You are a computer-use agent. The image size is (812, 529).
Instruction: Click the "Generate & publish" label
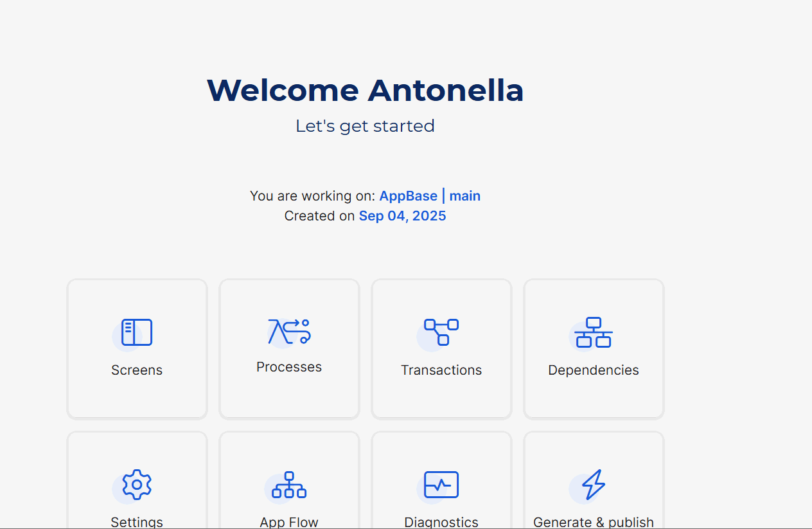click(x=593, y=522)
